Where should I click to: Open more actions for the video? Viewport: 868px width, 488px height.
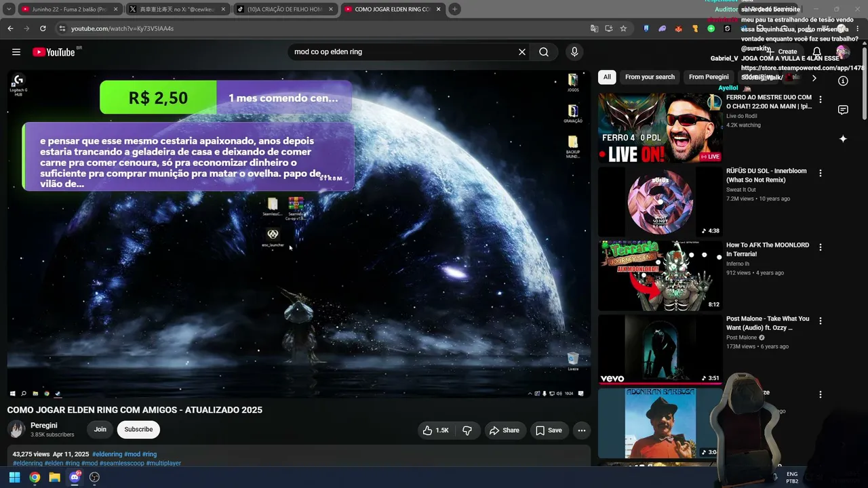click(x=581, y=430)
